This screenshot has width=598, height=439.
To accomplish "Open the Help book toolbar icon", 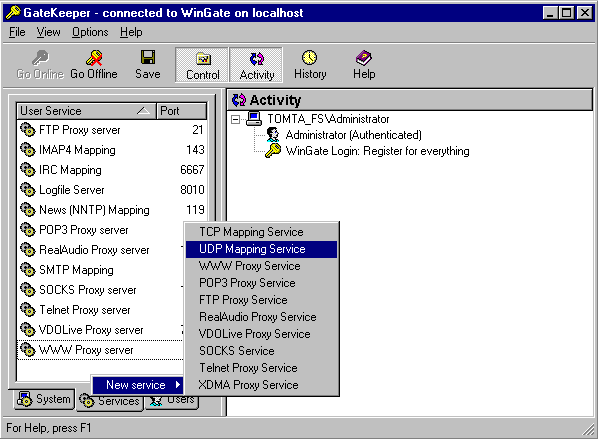I will pos(364,58).
